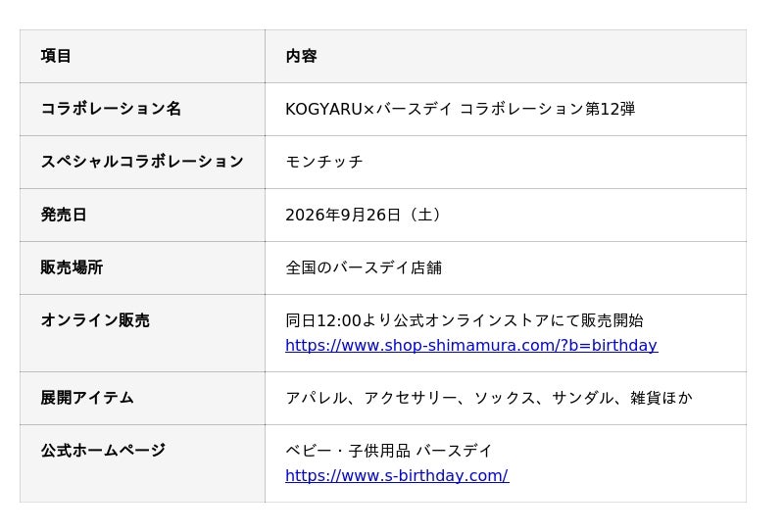
Task: Click the コラボレーション名 row label
Action: pyautogui.click(x=111, y=109)
